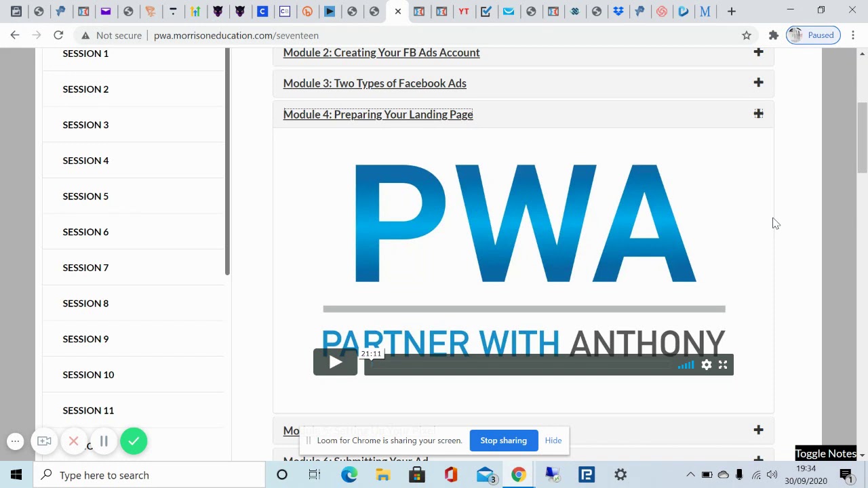Go back in browser history
The height and width of the screenshot is (488, 868).
[15, 35]
